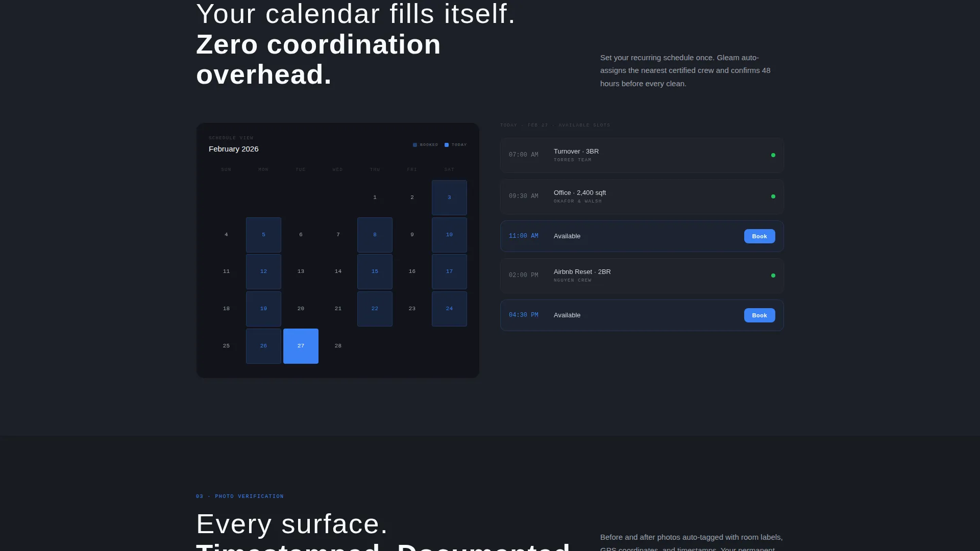Viewport: 980px width, 551px height.
Task: Select booked day 22 on the calendar
Action: pyautogui.click(x=375, y=309)
